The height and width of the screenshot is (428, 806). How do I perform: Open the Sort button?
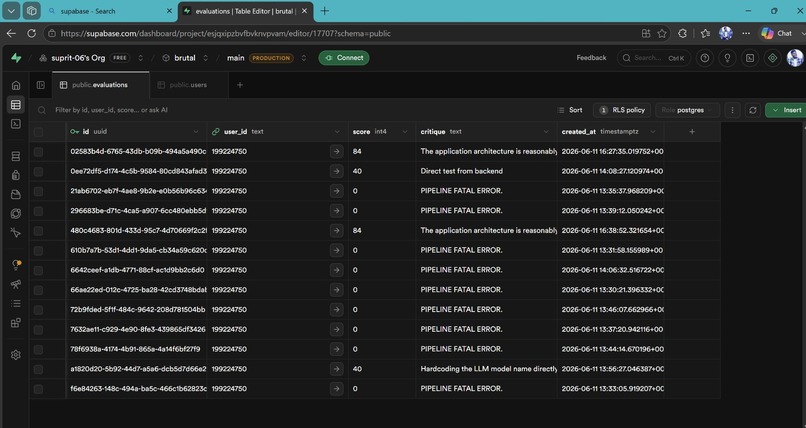tap(570, 110)
